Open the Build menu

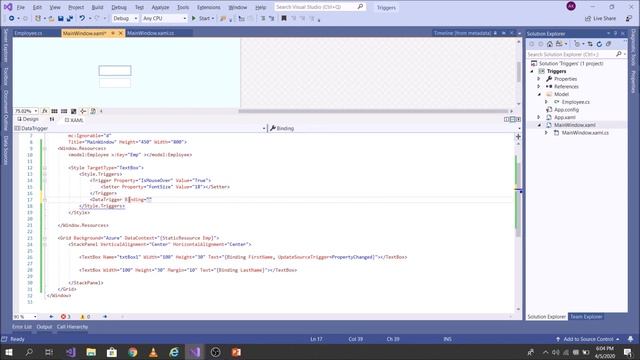pos(97,7)
